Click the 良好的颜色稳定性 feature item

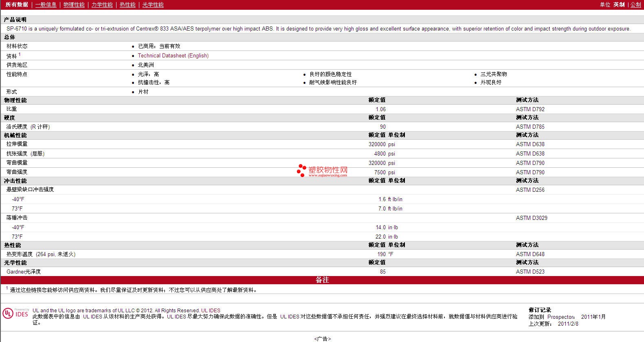pyautogui.click(x=330, y=75)
